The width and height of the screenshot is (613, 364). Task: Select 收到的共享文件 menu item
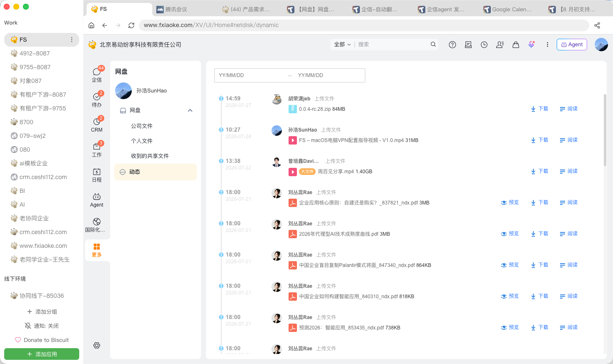tap(150, 156)
